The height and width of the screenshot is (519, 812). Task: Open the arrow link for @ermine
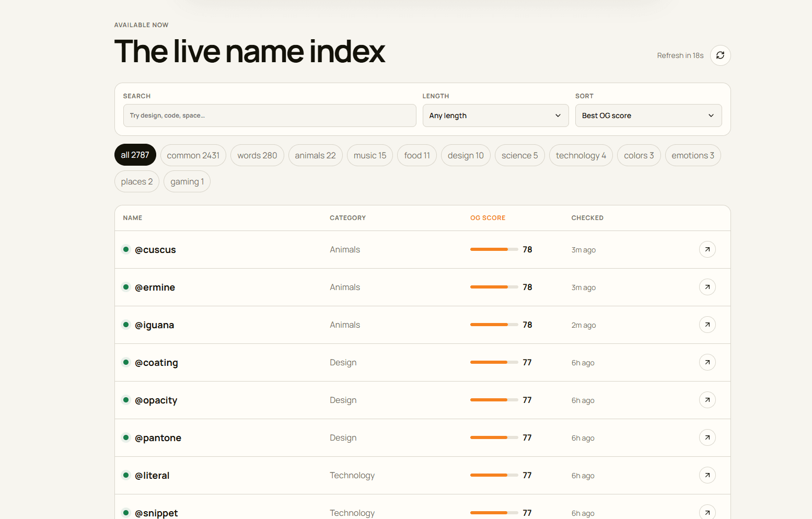[x=707, y=287]
